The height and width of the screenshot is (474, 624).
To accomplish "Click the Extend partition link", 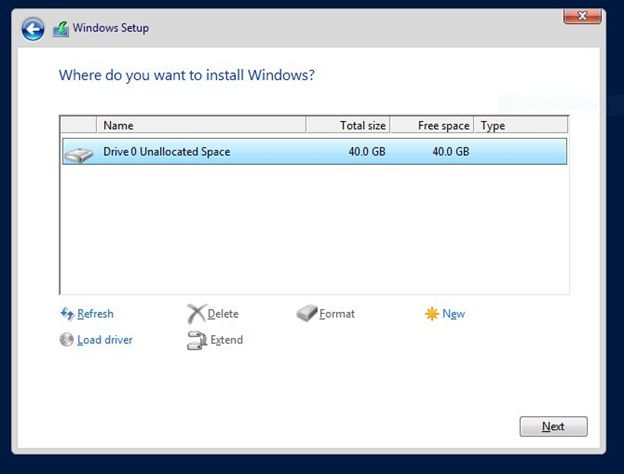I will pos(226,340).
